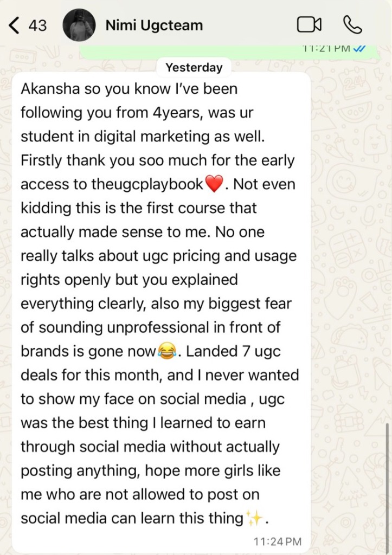Tap the Yesterday date separator chip
This screenshot has height=555, width=392.
coord(195,67)
